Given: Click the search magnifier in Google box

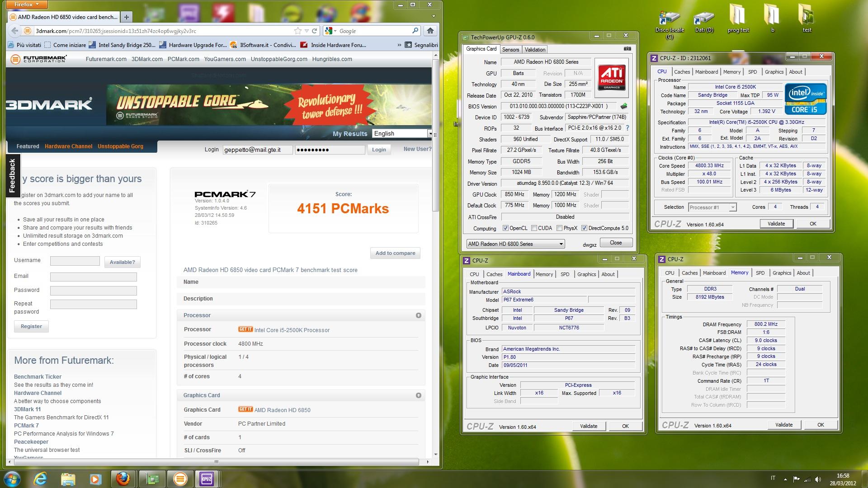Looking at the screenshot, I should [415, 31].
